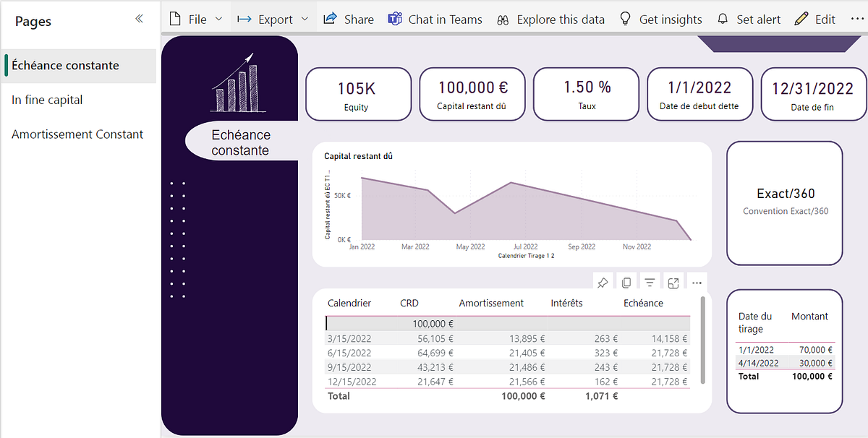
Task: Open the table visual in focus mode
Action: (673, 281)
